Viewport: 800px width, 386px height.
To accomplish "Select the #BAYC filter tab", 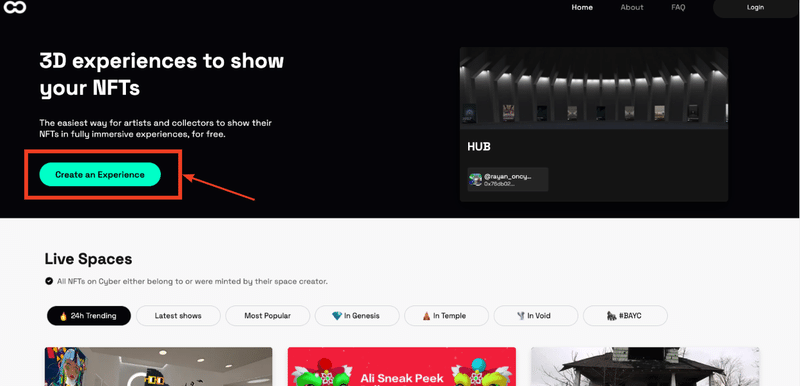I will pos(625,316).
